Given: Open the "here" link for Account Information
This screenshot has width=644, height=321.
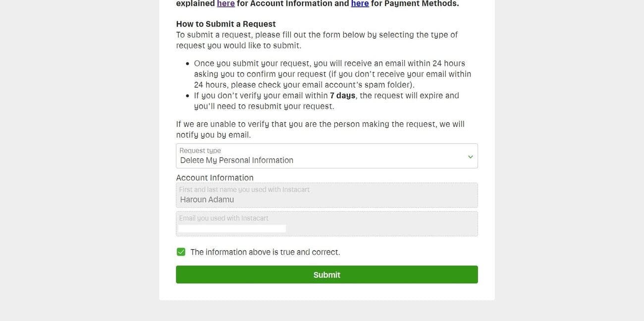Looking at the screenshot, I should click(x=226, y=3).
